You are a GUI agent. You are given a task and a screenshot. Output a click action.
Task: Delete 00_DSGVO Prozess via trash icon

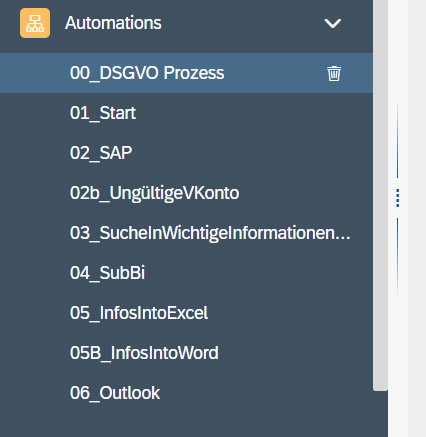[334, 73]
